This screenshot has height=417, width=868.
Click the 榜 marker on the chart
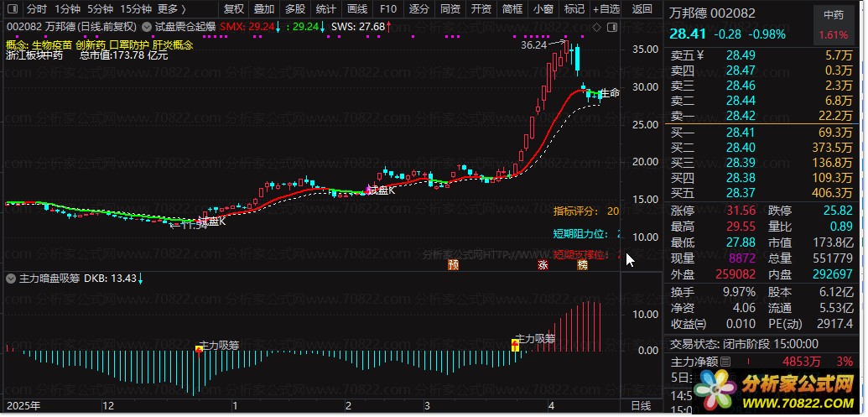click(582, 264)
